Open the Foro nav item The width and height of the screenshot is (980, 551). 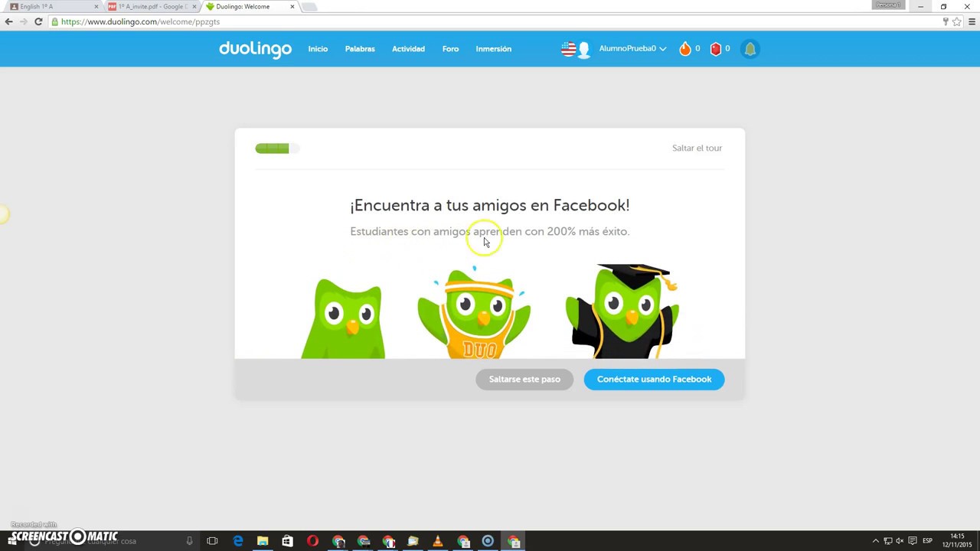450,49
